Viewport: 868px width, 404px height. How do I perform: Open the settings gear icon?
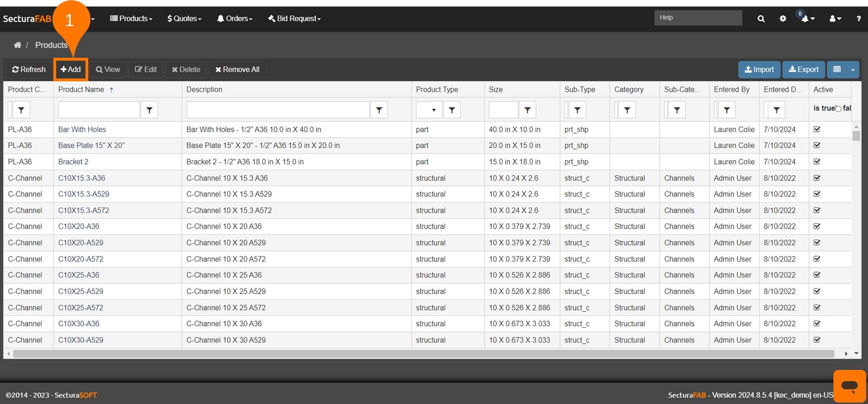click(783, 19)
